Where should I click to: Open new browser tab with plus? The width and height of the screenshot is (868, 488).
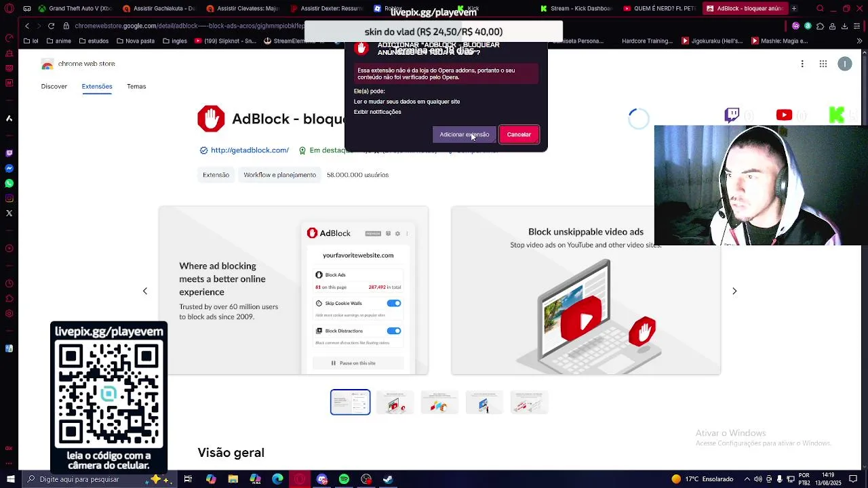[x=794, y=9]
